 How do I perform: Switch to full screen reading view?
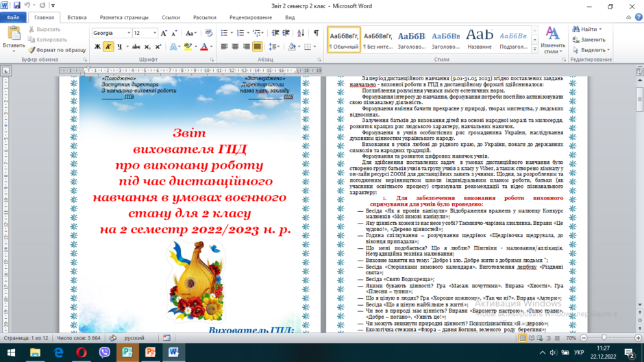click(532, 338)
